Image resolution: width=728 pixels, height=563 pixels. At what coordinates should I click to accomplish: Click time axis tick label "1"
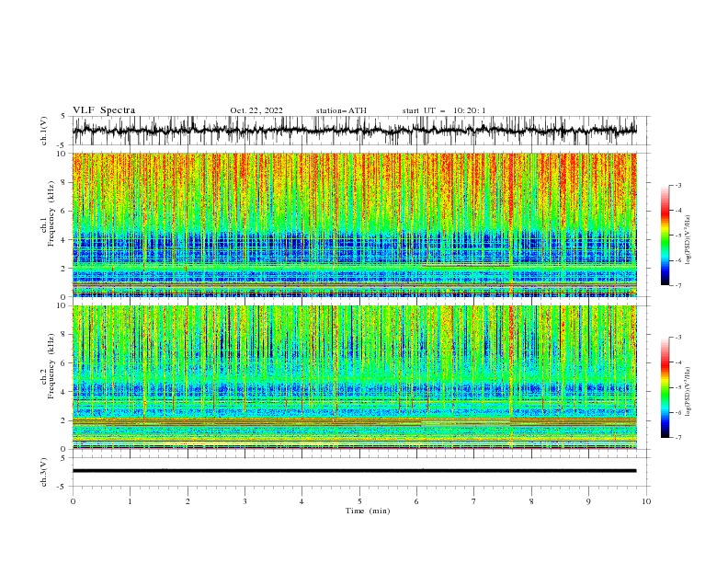pyautogui.click(x=130, y=501)
